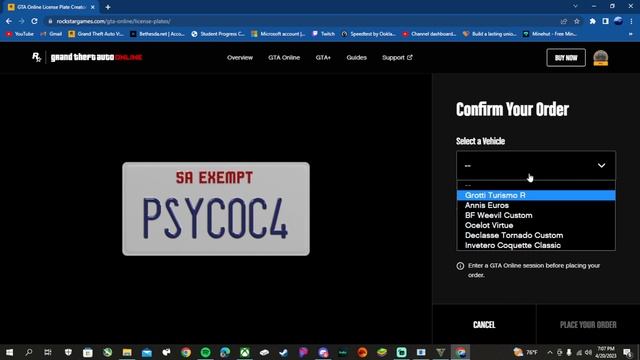Open the Minehut bookmark
This screenshot has width=640, height=360.
pyautogui.click(x=550, y=34)
